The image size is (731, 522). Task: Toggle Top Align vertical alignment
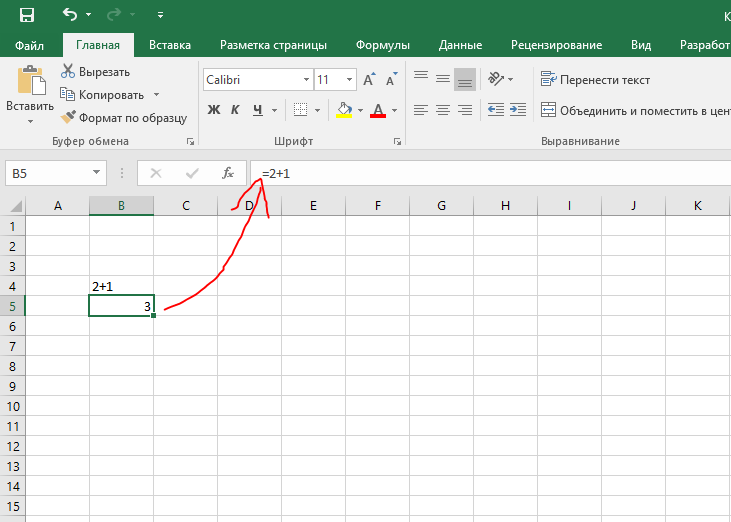point(421,78)
